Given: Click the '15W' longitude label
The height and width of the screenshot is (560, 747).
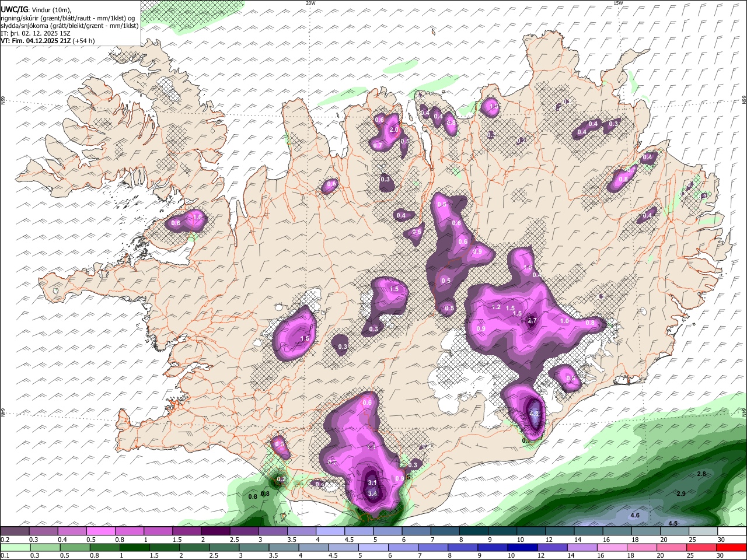Looking at the screenshot, I should (618, 3).
